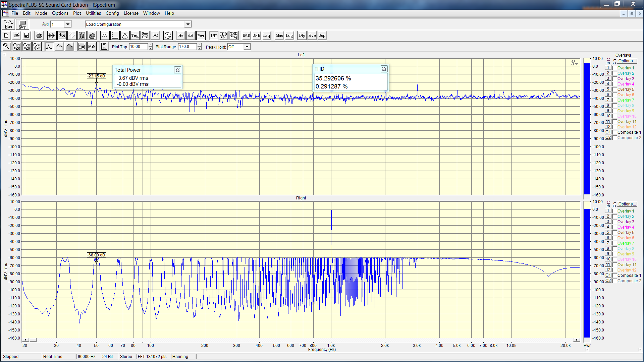Increase Plot Top with the up spinner
This screenshot has height=362, width=644.
150,45
